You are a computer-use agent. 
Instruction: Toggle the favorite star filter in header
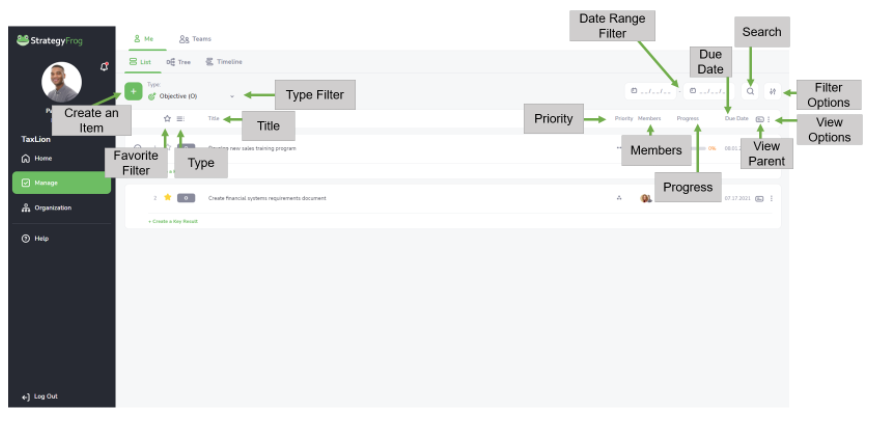click(x=167, y=119)
